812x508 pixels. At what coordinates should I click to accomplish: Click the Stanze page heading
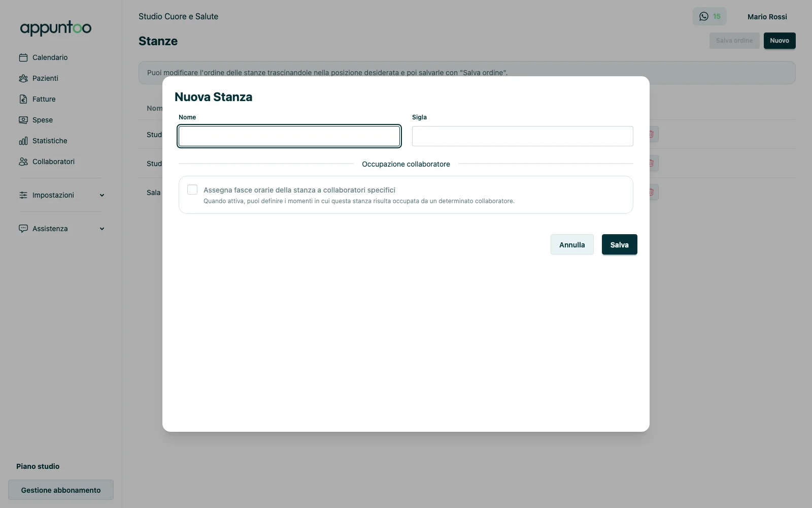point(158,41)
